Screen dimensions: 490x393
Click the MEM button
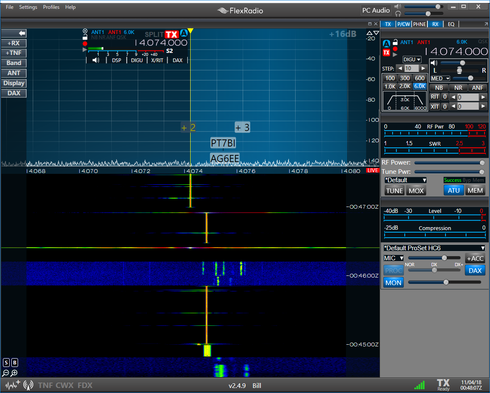(475, 190)
